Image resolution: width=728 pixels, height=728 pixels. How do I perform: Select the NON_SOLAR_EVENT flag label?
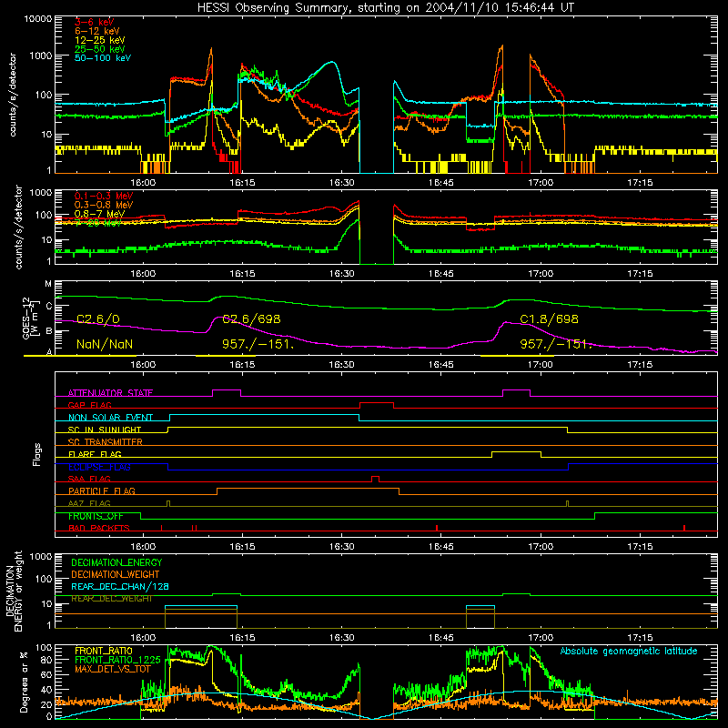[110, 418]
